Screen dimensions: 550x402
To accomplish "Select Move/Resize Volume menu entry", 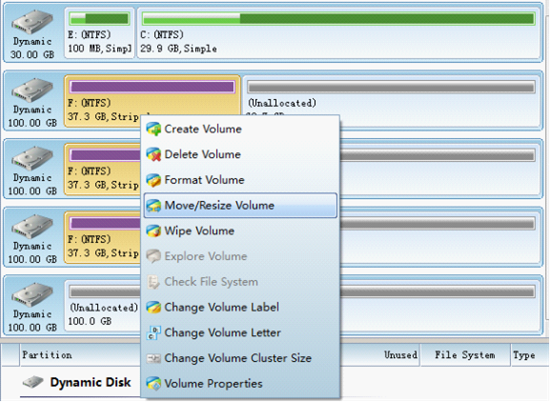I will [x=240, y=206].
